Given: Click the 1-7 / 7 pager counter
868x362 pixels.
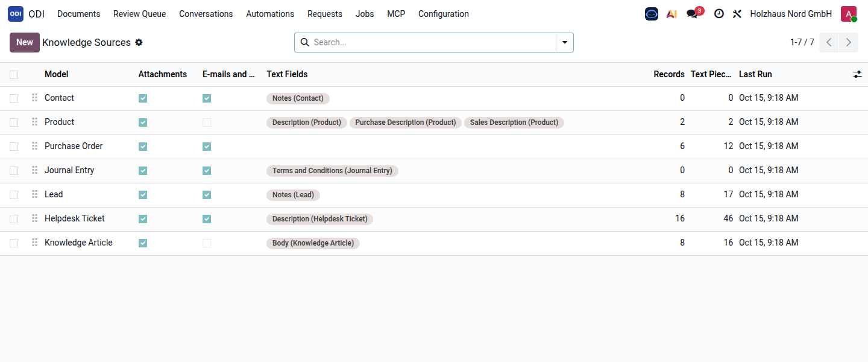Looking at the screenshot, I should point(802,42).
